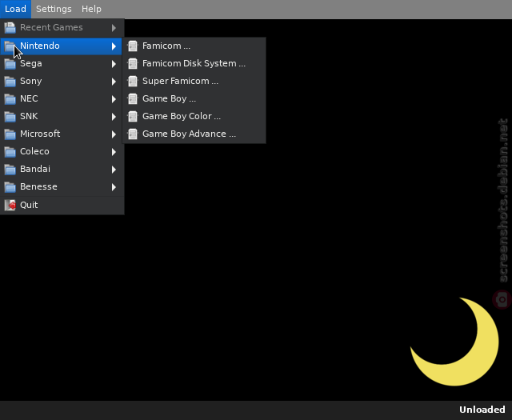
Task: Click the Game Boy Advance cartridge icon
Action: tap(133, 134)
